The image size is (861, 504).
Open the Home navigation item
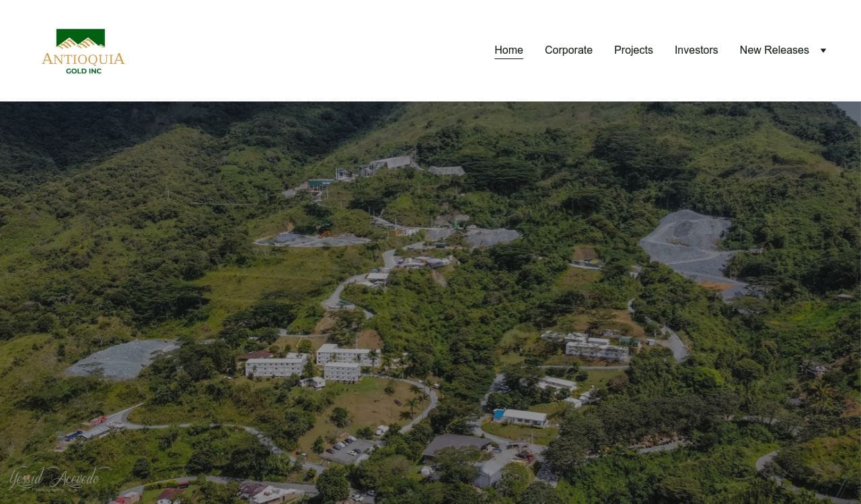pyautogui.click(x=509, y=50)
